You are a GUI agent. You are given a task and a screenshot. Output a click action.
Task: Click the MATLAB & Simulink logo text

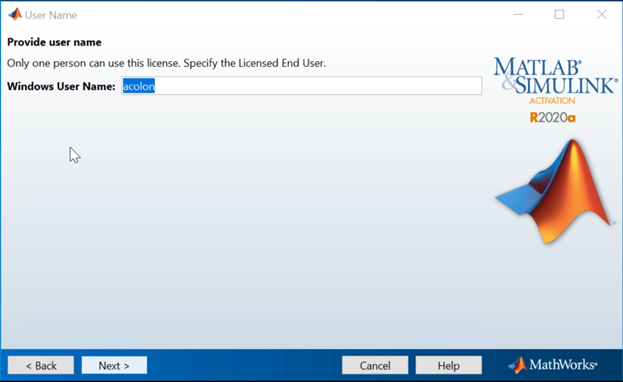pyautogui.click(x=555, y=76)
